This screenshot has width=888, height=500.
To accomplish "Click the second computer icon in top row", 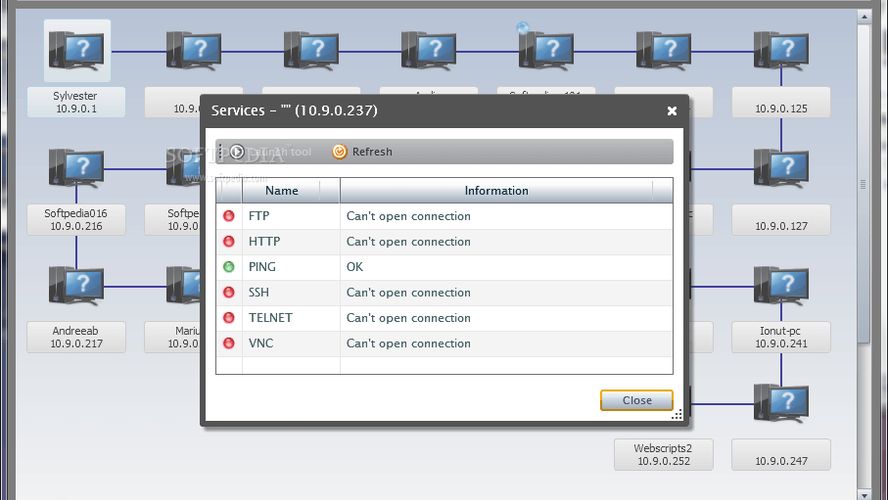I will (194, 51).
